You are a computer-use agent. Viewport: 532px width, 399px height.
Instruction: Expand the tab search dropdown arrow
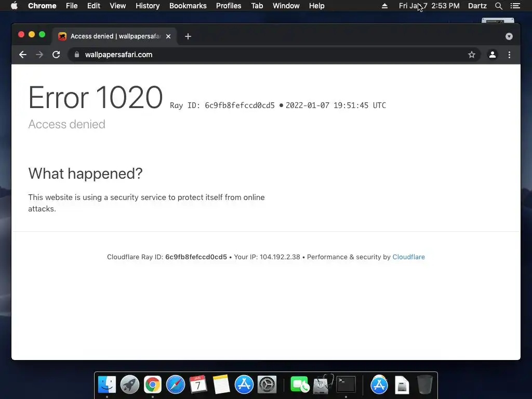coord(509,36)
